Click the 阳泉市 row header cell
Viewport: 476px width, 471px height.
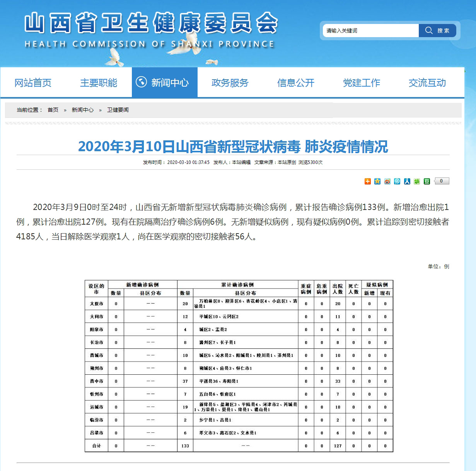(97, 329)
